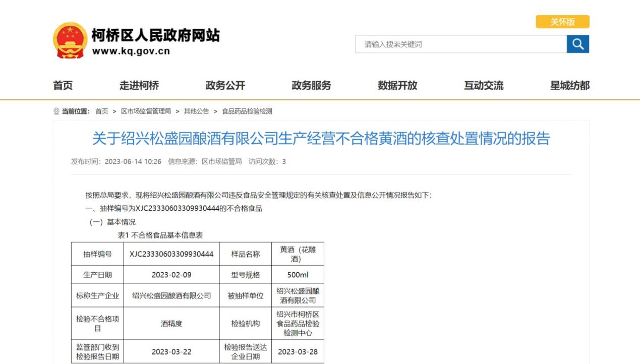Open the 首页 navigation menu item
640x364 pixels.
pyautogui.click(x=63, y=86)
